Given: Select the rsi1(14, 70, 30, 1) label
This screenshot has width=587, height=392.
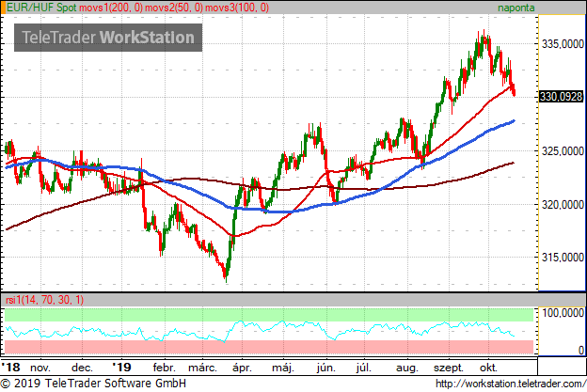Looking at the screenshot, I should [x=44, y=300].
